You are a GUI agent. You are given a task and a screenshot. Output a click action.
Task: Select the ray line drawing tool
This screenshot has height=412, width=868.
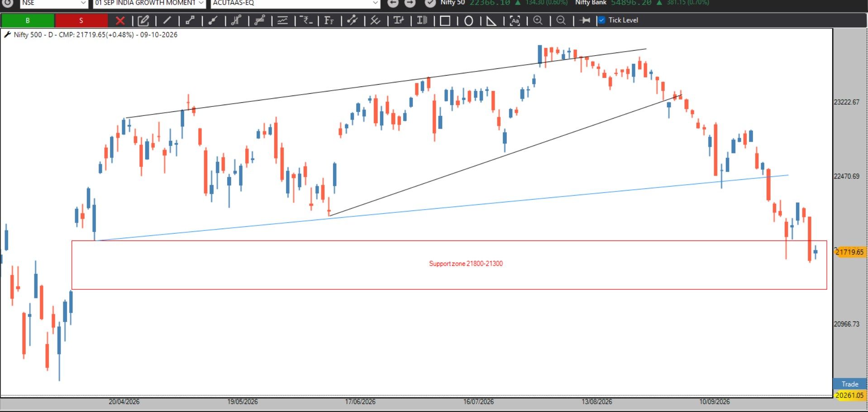[213, 20]
